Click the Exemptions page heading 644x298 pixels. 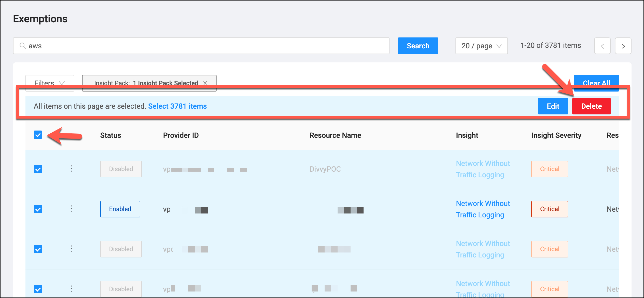[40, 19]
